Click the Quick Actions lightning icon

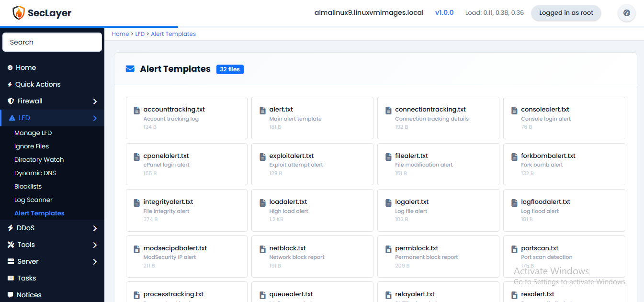point(10,85)
